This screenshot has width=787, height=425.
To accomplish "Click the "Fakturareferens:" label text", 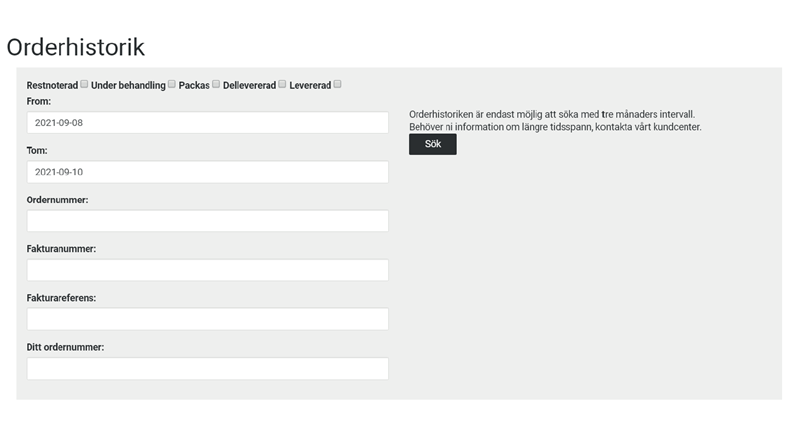I will point(61,298).
